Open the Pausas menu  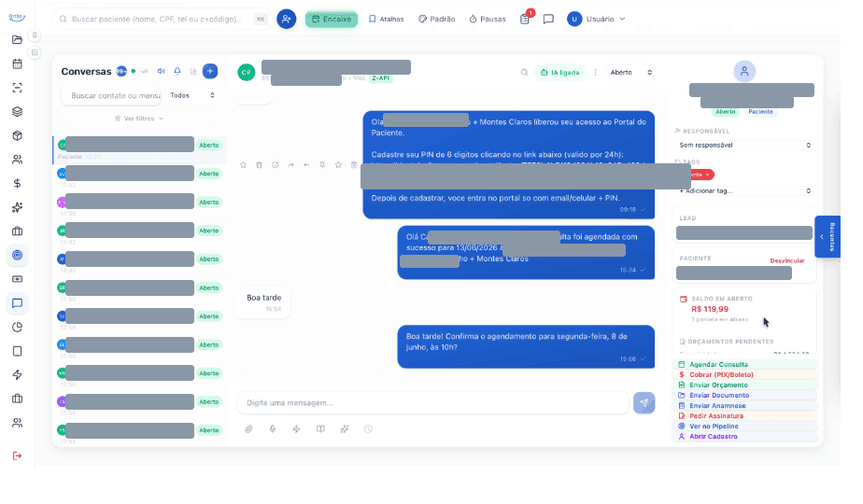tap(488, 19)
